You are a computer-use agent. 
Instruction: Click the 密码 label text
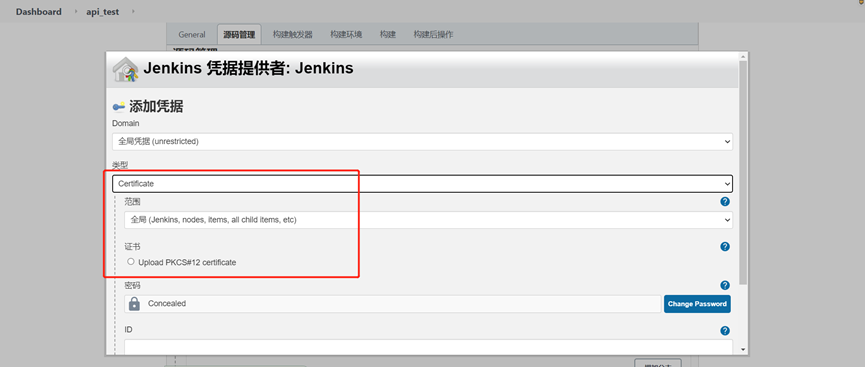click(x=132, y=285)
